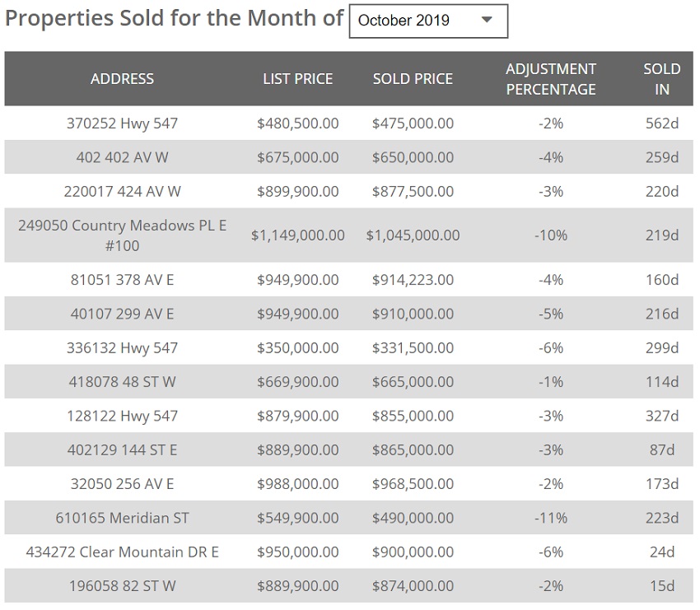Click the ADDRESS column header
The width and height of the screenshot is (700, 610).
point(122,79)
